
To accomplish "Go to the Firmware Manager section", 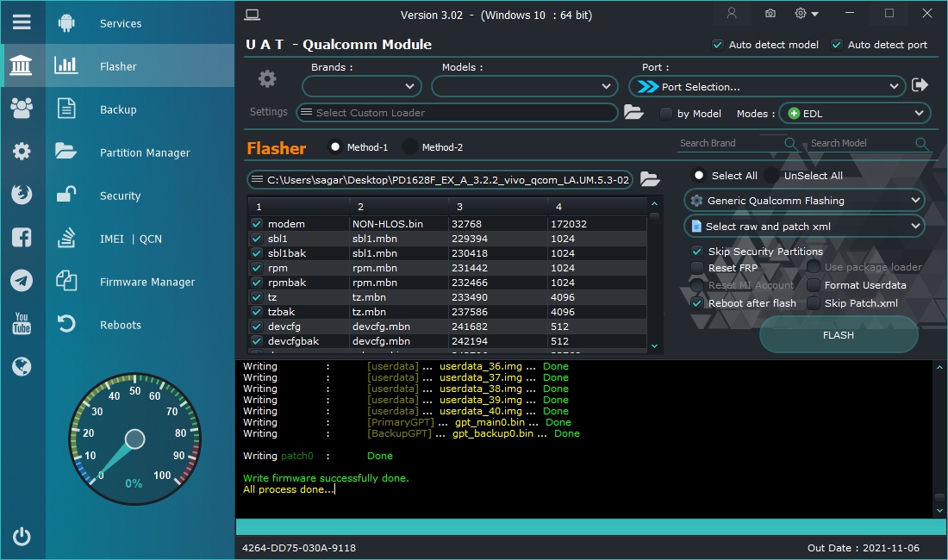I will coord(147,282).
